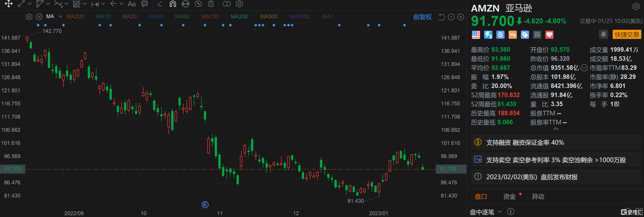Click the blue dollar margin icon
The height and width of the screenshot is (217, 644).
tap(500, 35)
